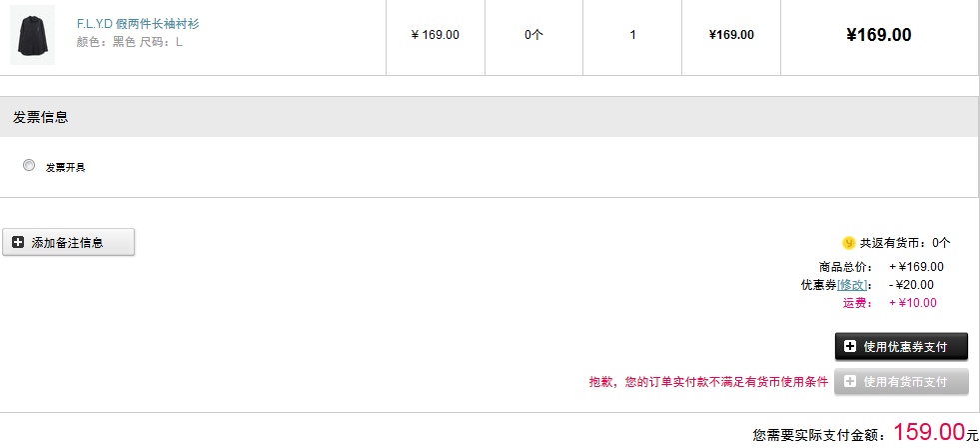The width and height of the screenshot is (980, 448).
Task: Click the 发票信息 section header
Action: click(41, 117)
